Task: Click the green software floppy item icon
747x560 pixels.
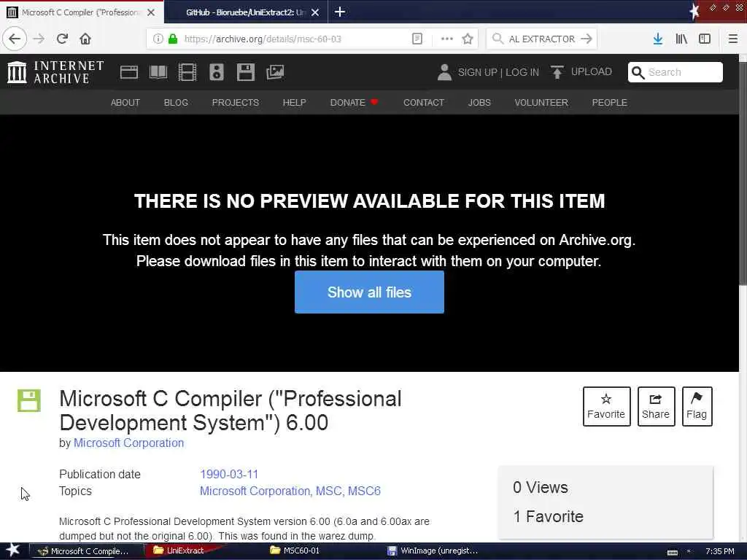Action: 29,400
